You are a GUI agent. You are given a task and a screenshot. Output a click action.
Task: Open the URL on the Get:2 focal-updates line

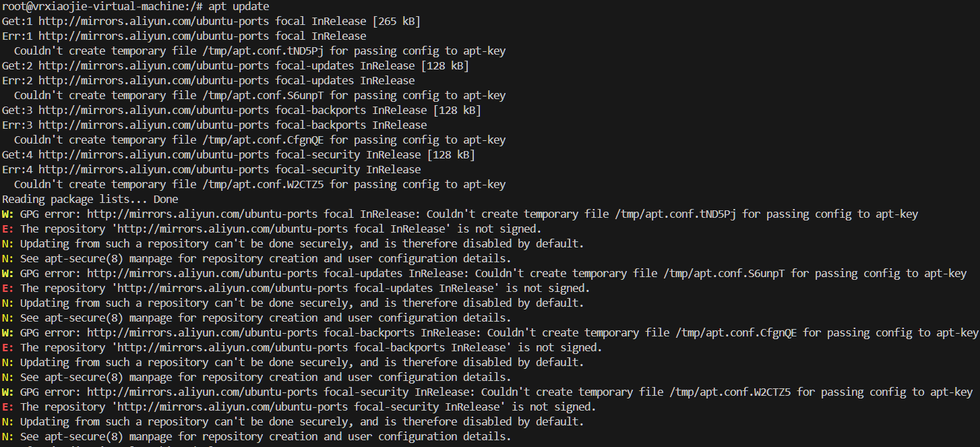point(154,66)
